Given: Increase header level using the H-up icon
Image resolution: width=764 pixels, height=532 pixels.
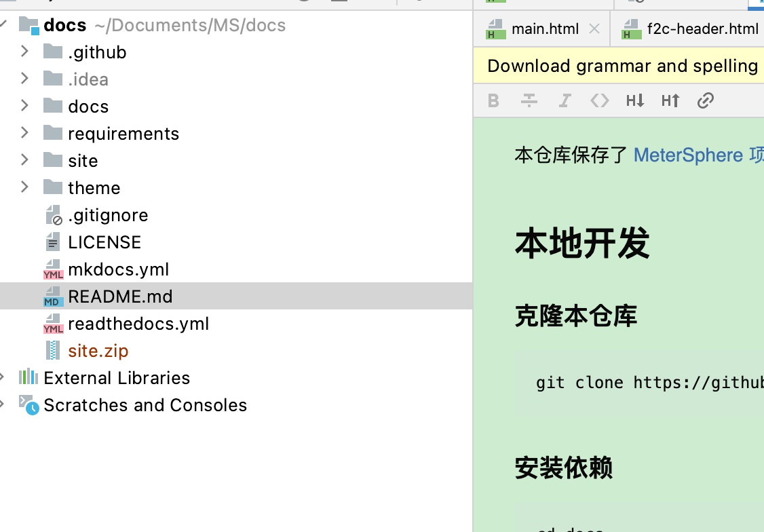Looking at the screenshot, I should pos(670,100).
